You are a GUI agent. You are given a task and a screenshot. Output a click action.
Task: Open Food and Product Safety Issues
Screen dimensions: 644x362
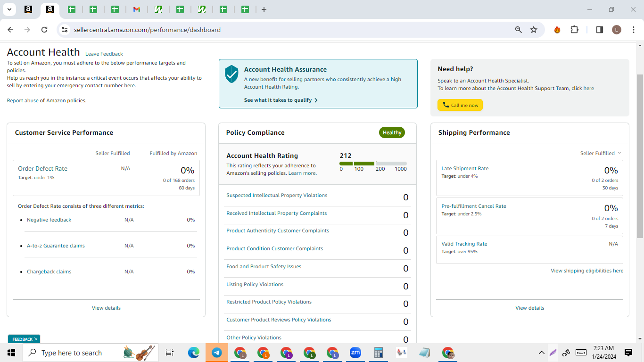264,266
